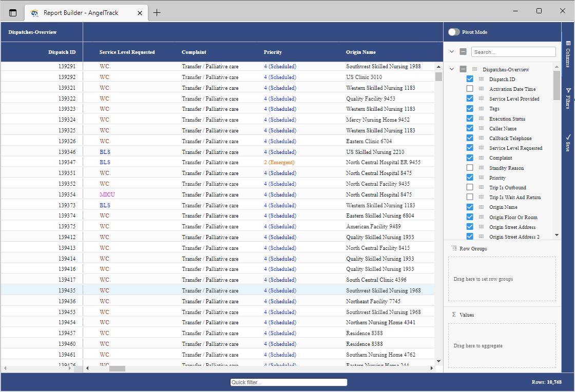The image size is (575, 392).
Task: Check the Service Level Provided checkbox
Action: 469,99
